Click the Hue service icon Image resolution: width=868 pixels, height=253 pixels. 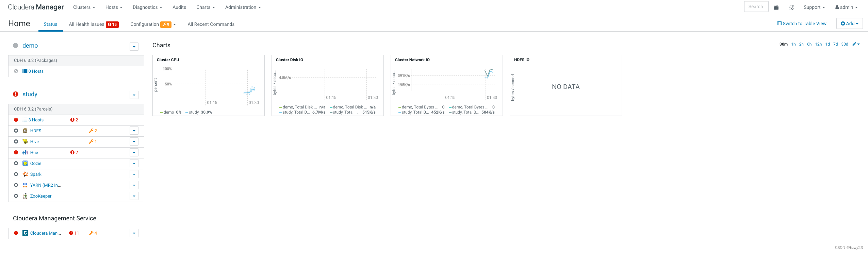(x=25, y=153)
